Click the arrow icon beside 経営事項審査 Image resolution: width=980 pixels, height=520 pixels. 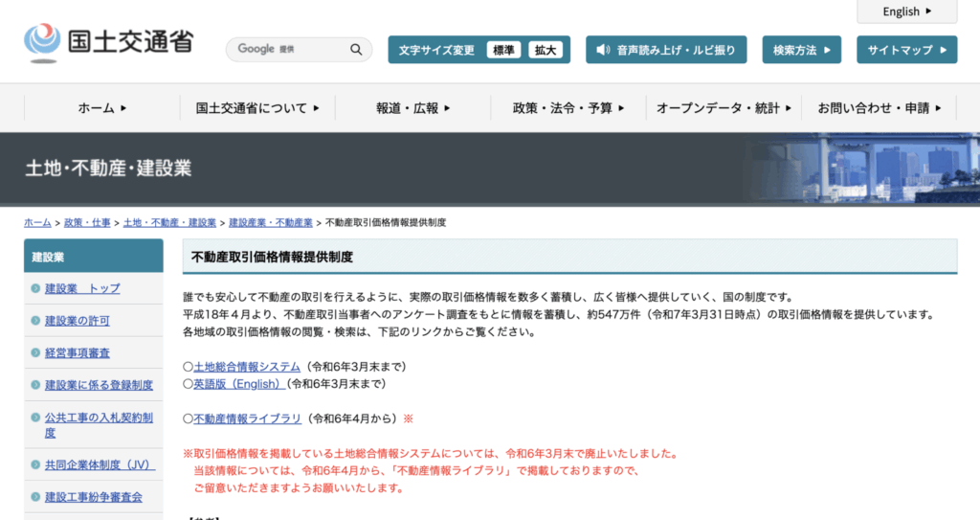point(34,353)
